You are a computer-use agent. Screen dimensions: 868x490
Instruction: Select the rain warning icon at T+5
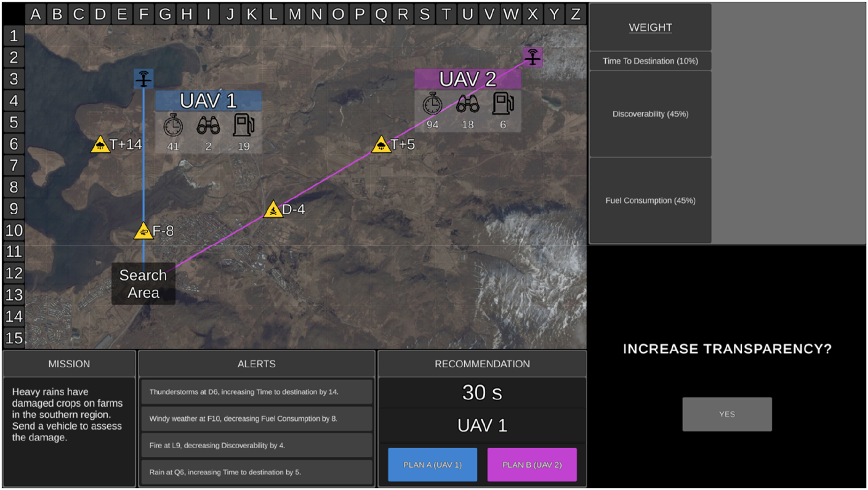click(381, 144)
